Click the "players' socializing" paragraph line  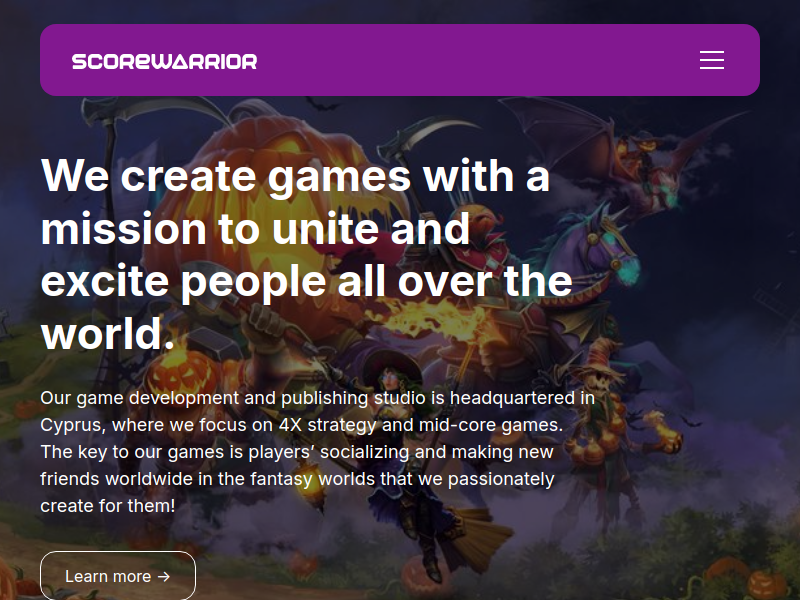tap(297, 452)
